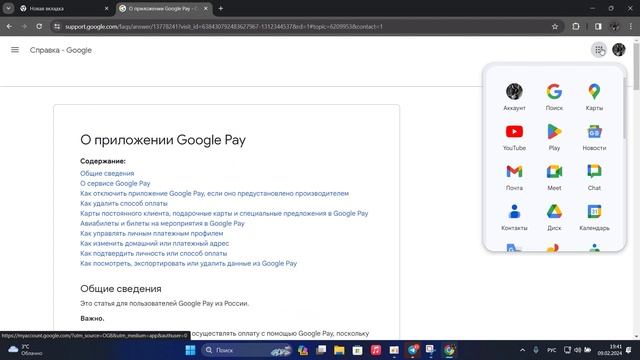
Task: Click the Google apps grid icon
Action: point(598,50)
